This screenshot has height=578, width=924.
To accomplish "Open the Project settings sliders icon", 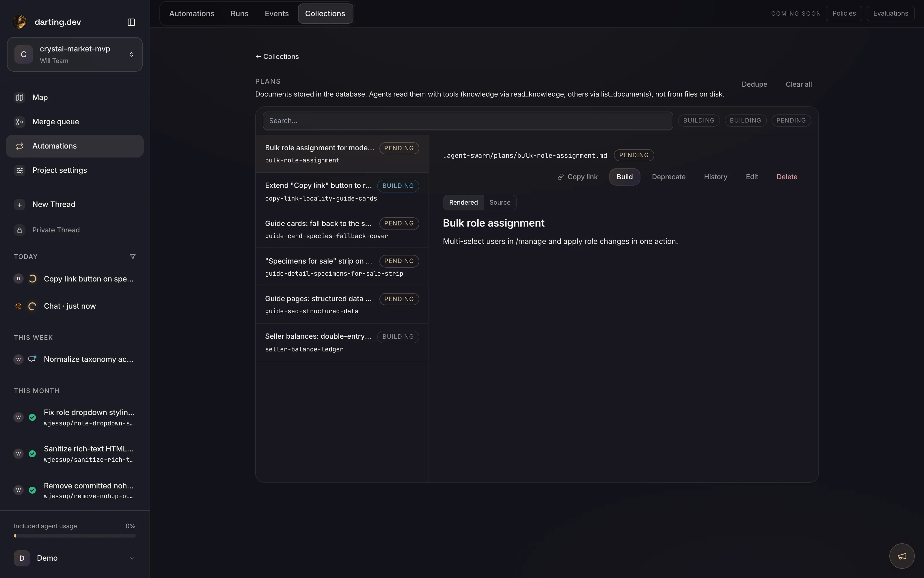I will click(19, 171).
